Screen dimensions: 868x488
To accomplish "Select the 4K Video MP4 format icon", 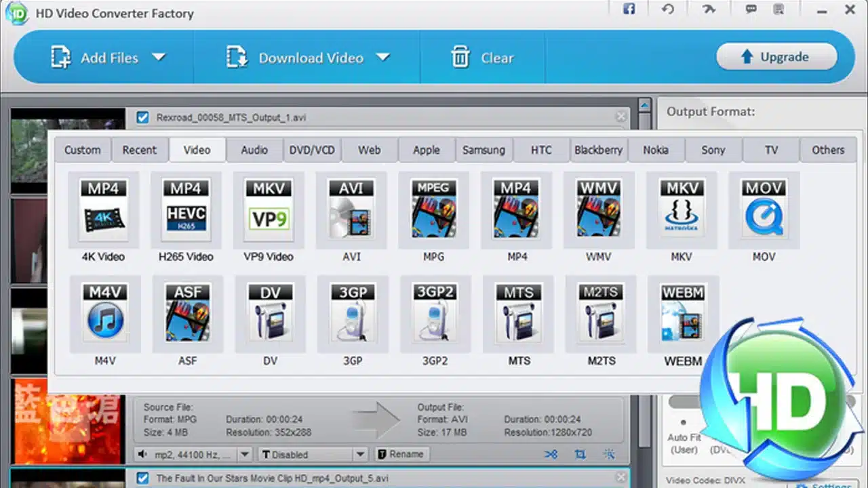I will [x=104, y=210].
